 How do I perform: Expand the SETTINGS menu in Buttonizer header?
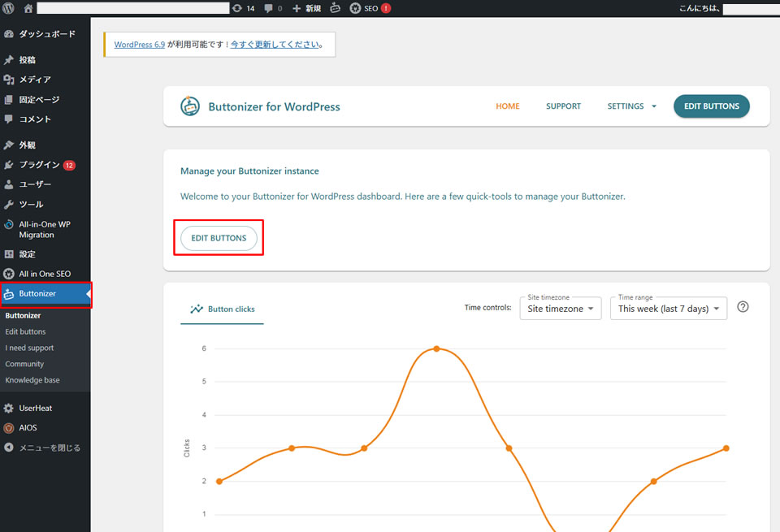631,106
